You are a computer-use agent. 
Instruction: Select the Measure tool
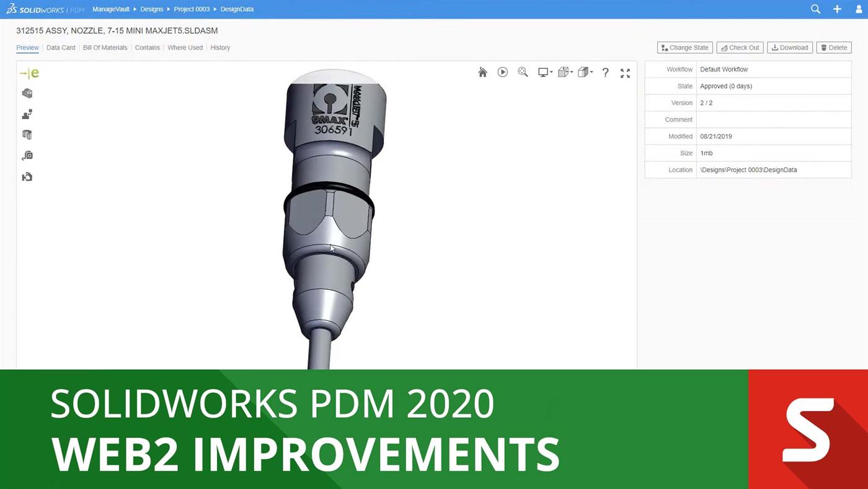[27, 155]
